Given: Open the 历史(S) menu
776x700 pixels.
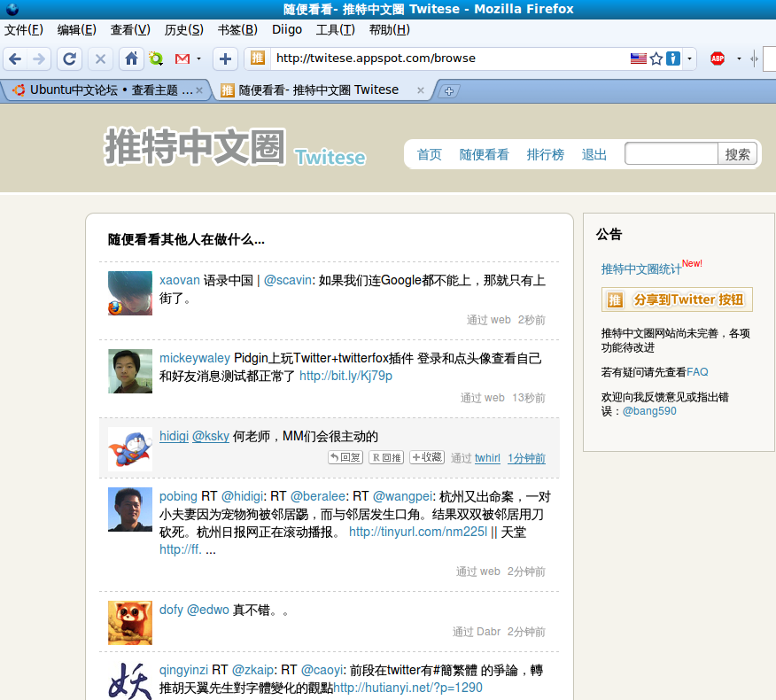Looking at the screenshot, I should click(183, 30).
